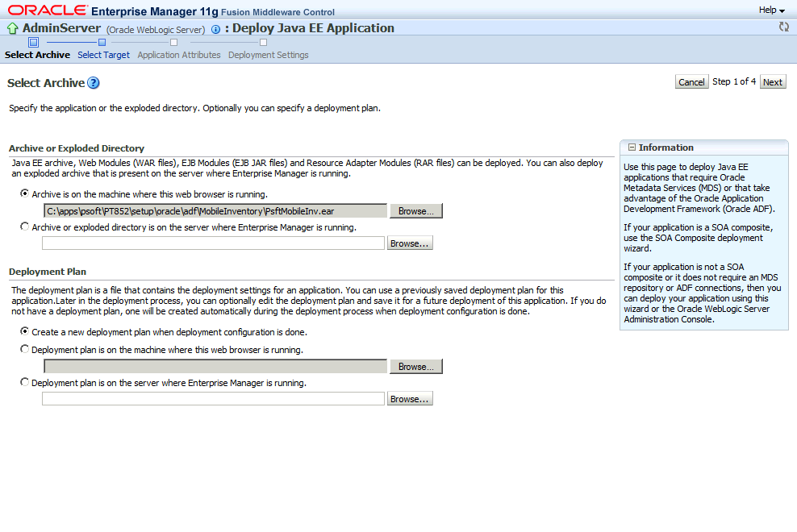Viewport: 797px width, 532px height.
Task: Select 'Create a new deployment plan' radio option
Action: point(24,330)
